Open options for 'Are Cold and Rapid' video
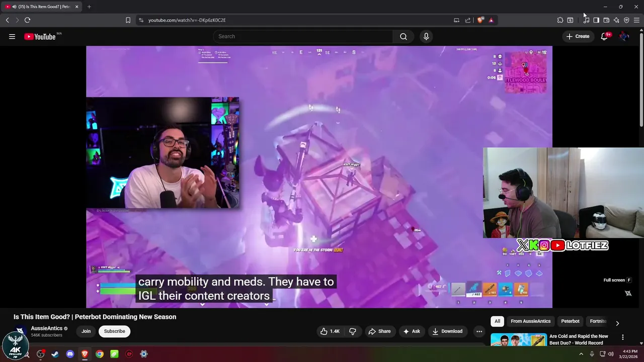 (x=623, y=337)
